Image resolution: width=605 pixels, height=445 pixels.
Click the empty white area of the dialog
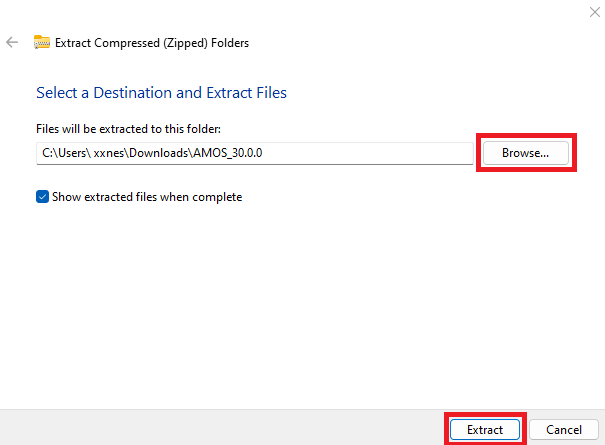pos(300,300)
